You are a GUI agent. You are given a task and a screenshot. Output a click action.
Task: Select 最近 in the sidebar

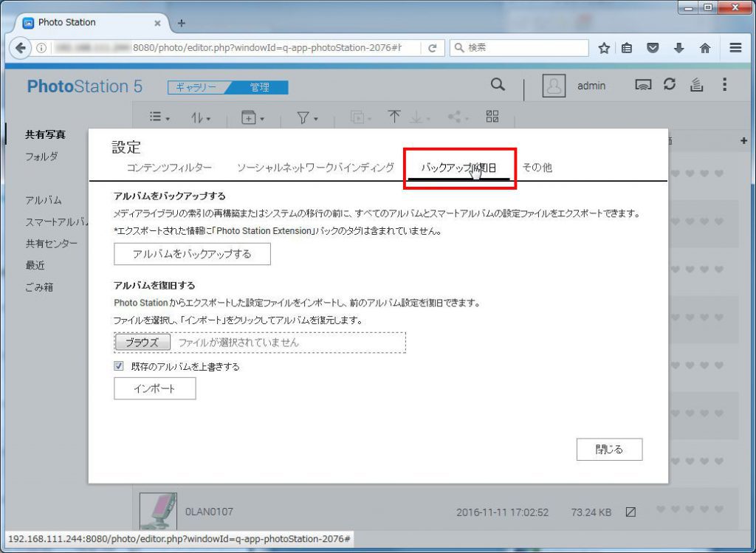(35, 266)
